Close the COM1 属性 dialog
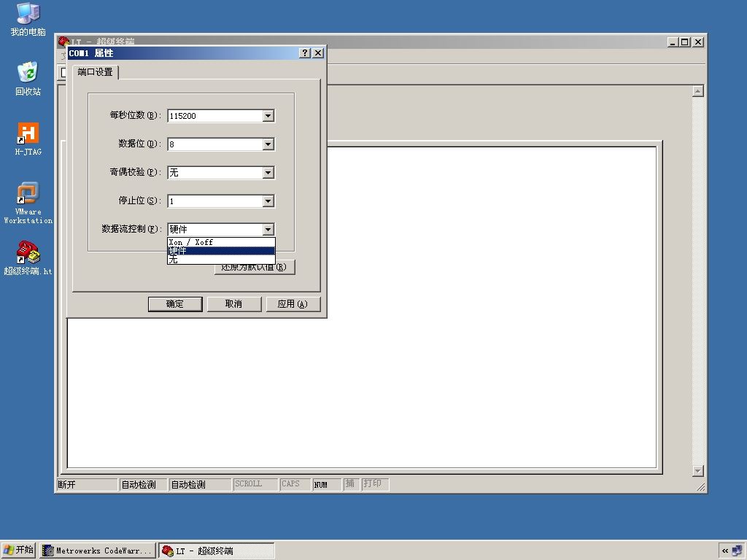 click(318, 52)
